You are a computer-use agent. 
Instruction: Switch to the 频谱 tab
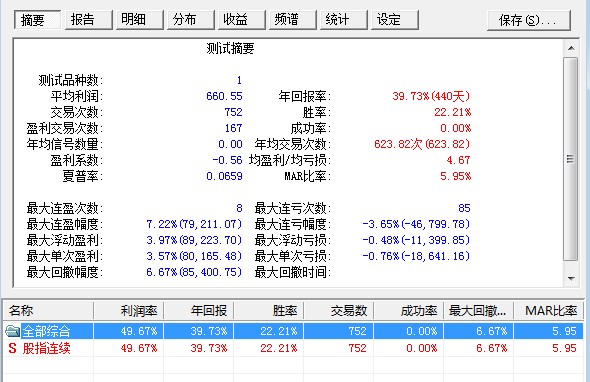[293, 20]
